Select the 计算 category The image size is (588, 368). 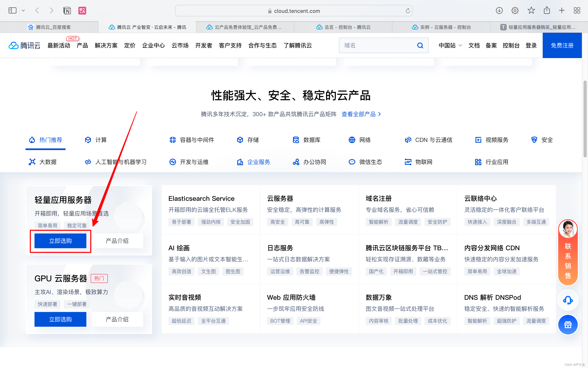[96, 140]
